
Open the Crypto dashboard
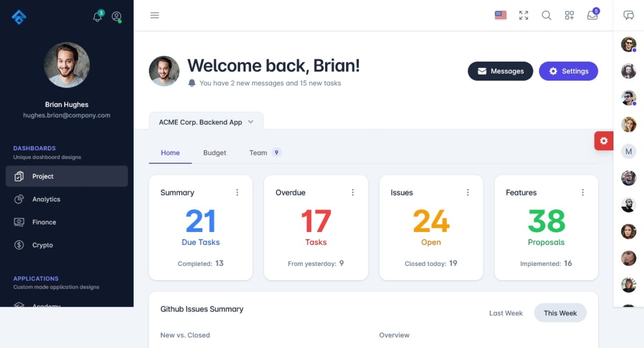(x=42, y=245)
